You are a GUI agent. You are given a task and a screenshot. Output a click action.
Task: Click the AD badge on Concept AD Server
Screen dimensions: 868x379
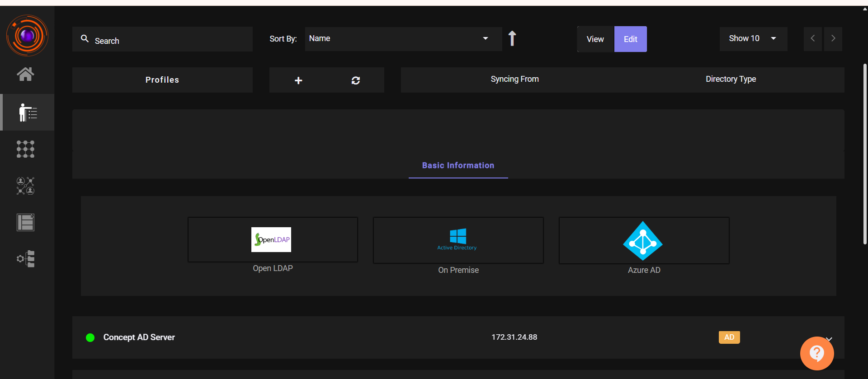pyautogui.click(x=729, y=337)
